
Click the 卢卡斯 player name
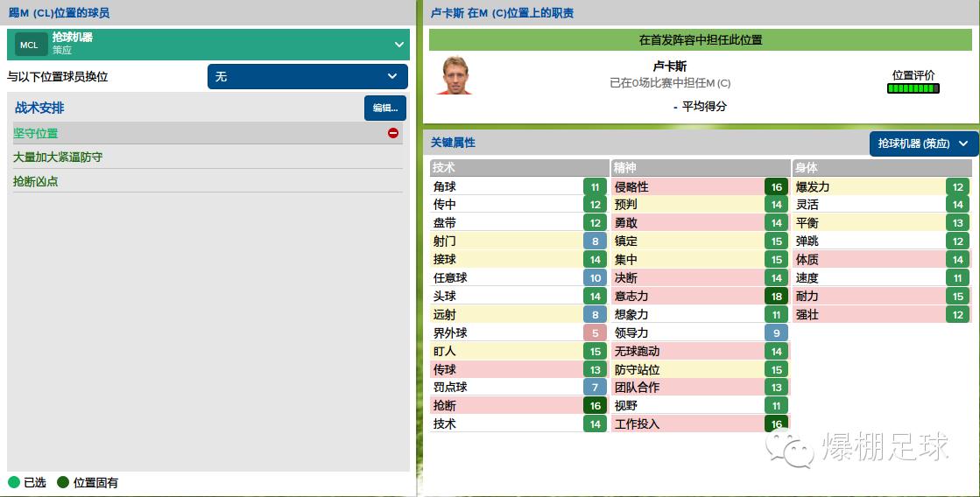coord(669,66)
